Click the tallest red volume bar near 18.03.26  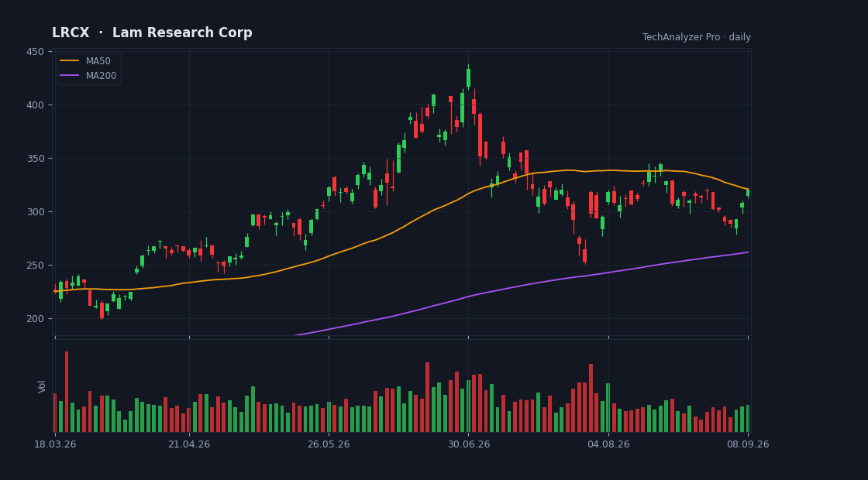tap(67, 392)
